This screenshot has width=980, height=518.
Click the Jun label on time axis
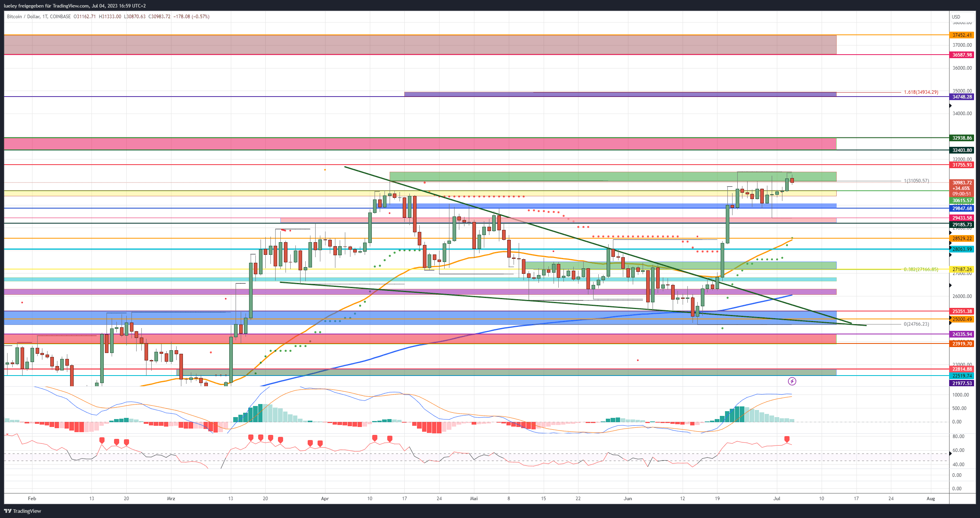coord(628,499)
